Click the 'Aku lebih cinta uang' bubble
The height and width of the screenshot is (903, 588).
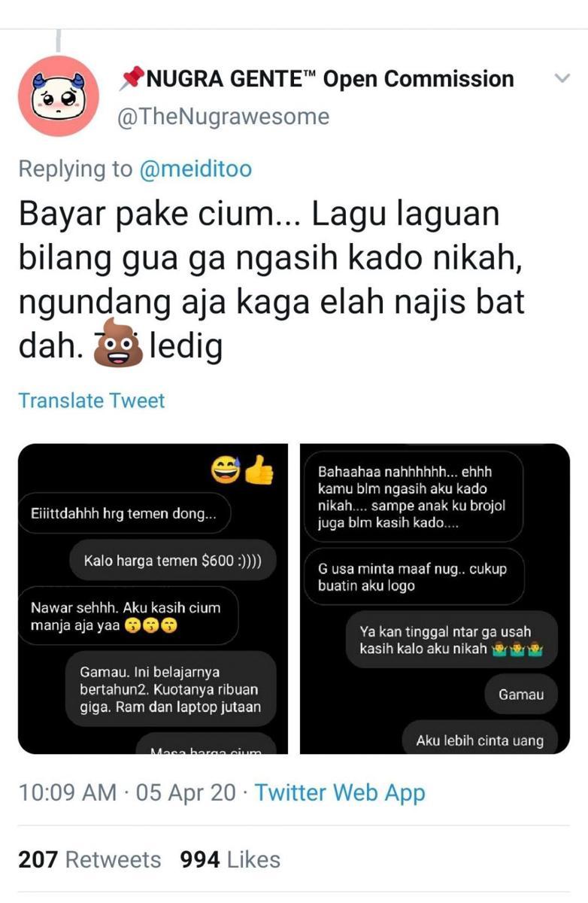click(480, 739)
